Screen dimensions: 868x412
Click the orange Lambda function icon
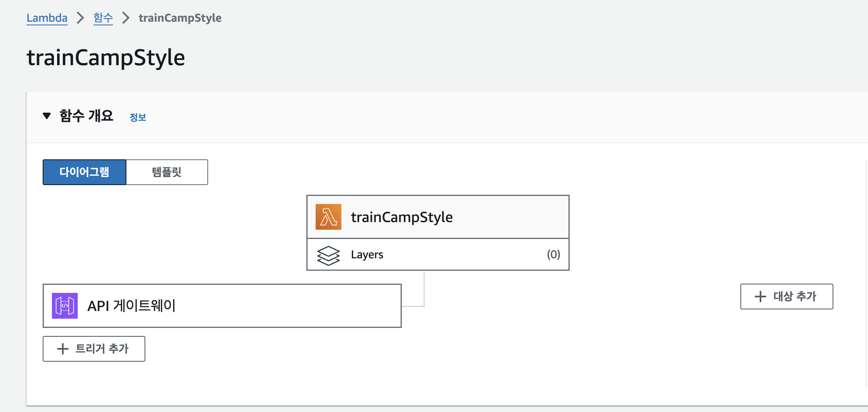[328, 217]
